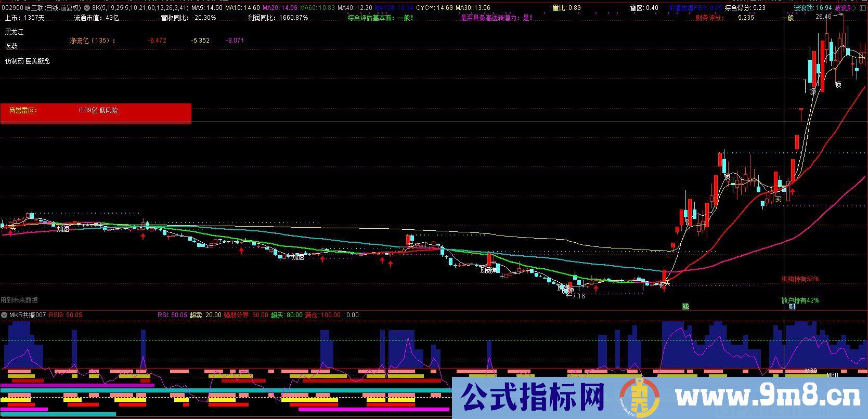The width and height of the screenshot is (868, 419).
Task: Click the green 减 marker below the chart
Action: 685,307
